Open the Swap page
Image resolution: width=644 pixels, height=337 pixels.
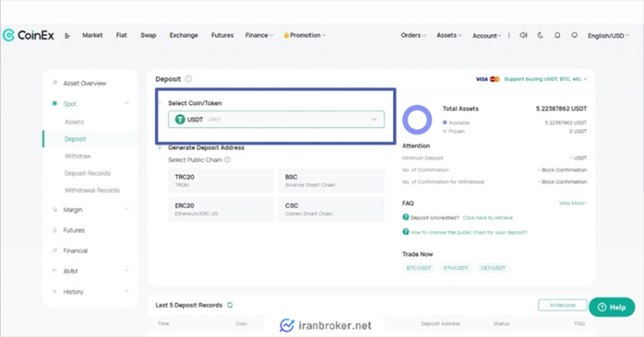click(x=148, y=35)
